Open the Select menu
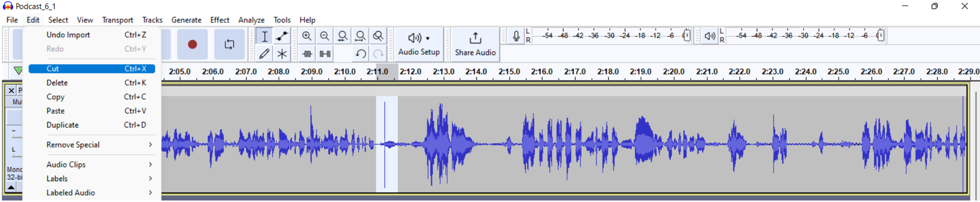 tap(58, 20)
